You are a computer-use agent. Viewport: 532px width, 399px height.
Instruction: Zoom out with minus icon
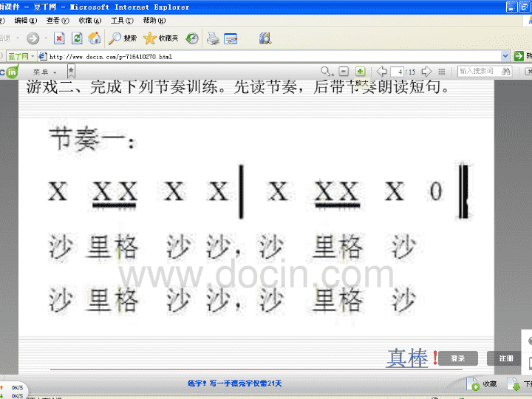tap(344, 71)
